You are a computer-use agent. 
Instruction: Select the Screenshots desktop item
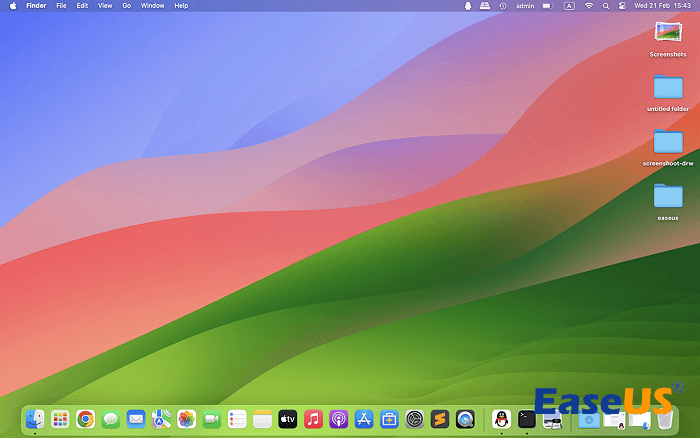pyautogui.click(x=668, y=32)
